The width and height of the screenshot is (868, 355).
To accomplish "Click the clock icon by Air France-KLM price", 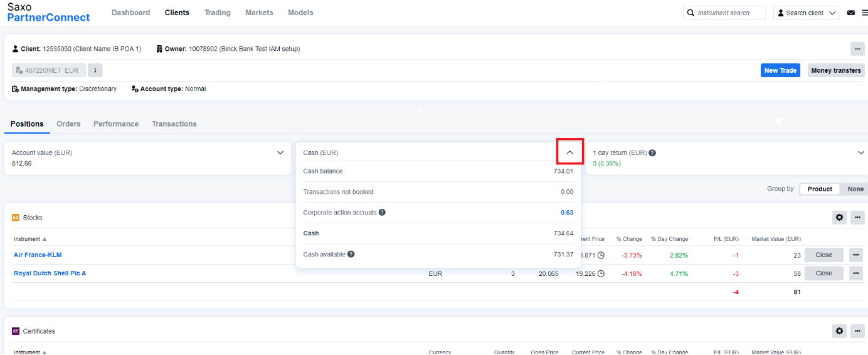I will 601,255.
